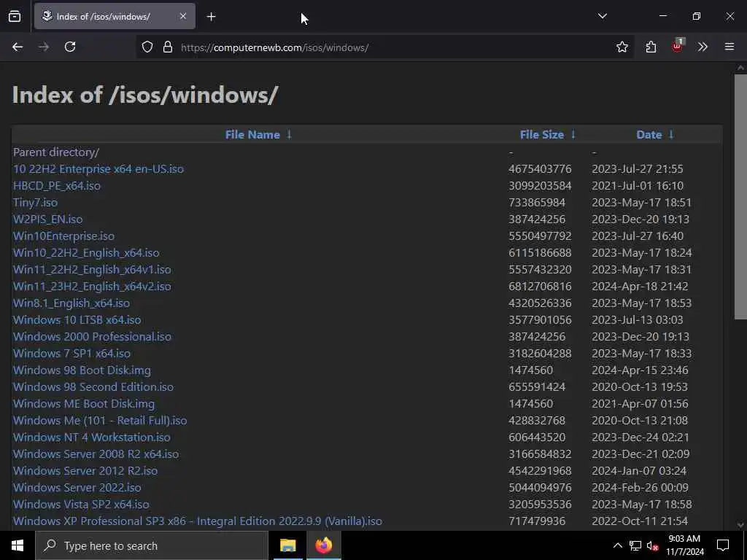Image resolution: width=747 pixels, height=560 pixels.
Task: Open the uBlock Origin extension icon
Action: (x=678, y=46)
